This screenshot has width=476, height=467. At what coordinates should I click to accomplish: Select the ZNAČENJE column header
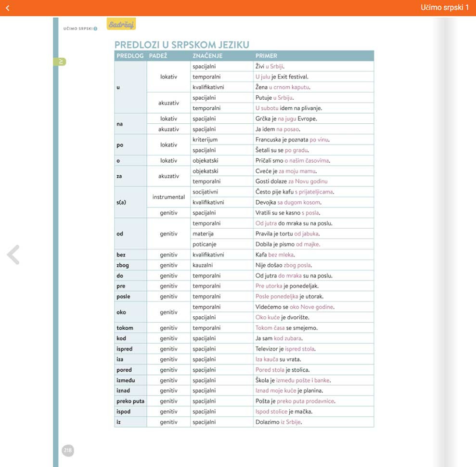(x=207, y=56)
